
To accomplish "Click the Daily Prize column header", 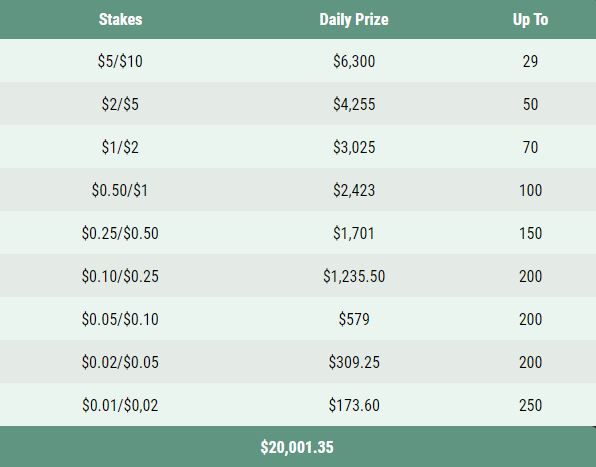I will point(354,19).
